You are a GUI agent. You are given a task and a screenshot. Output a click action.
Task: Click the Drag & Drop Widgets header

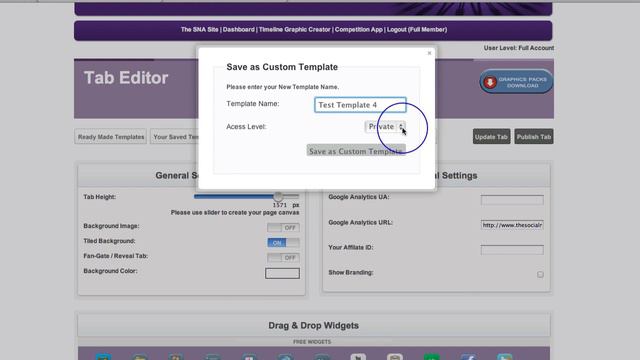click(313, 325)
